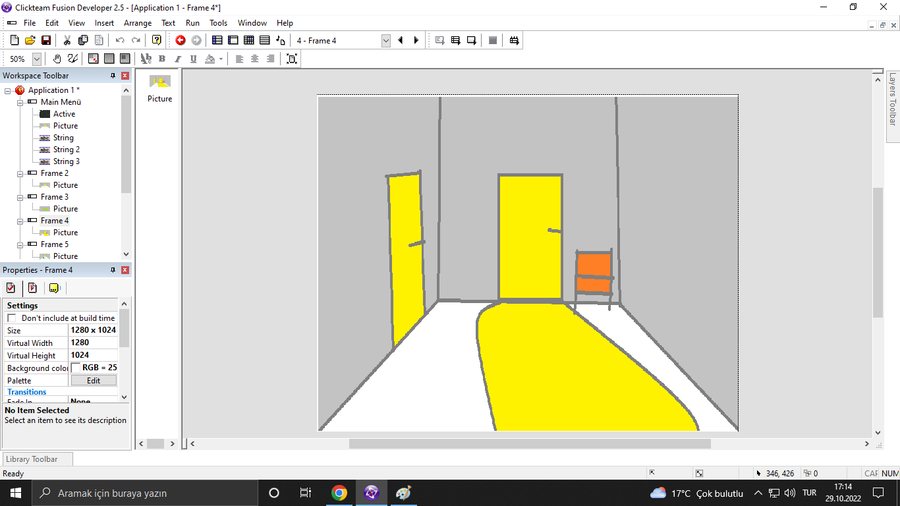The width and height of the screenshot is (900, 506).
Task: Click the Run Project icon
Action: 440,40
